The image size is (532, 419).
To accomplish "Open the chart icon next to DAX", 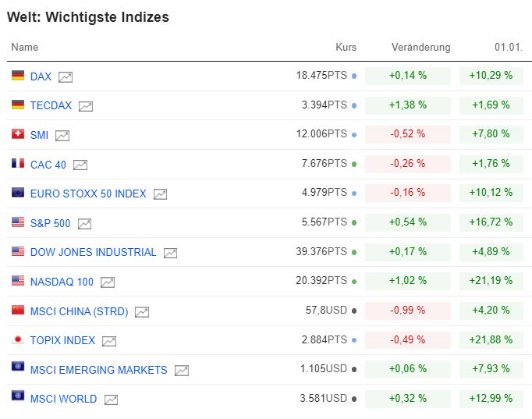I will click(x=66, y=76).
